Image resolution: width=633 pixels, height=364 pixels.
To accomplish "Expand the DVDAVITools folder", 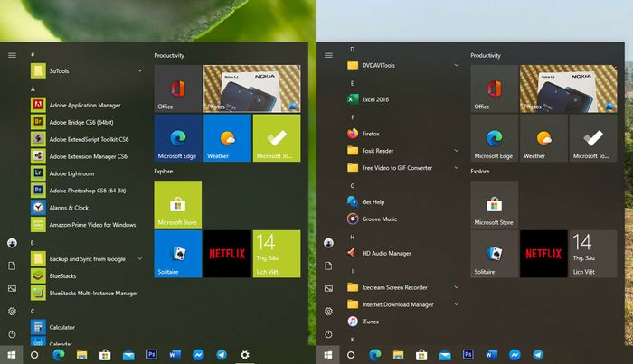I will point(456,65).
